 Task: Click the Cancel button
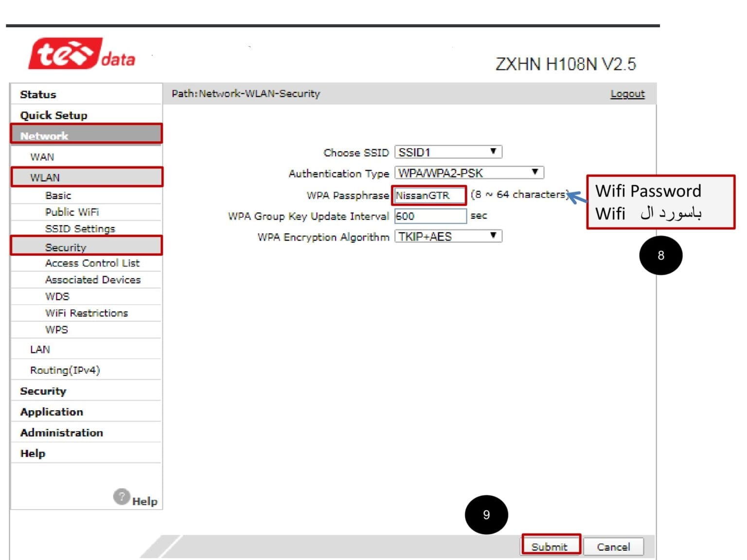click(614, 546)
